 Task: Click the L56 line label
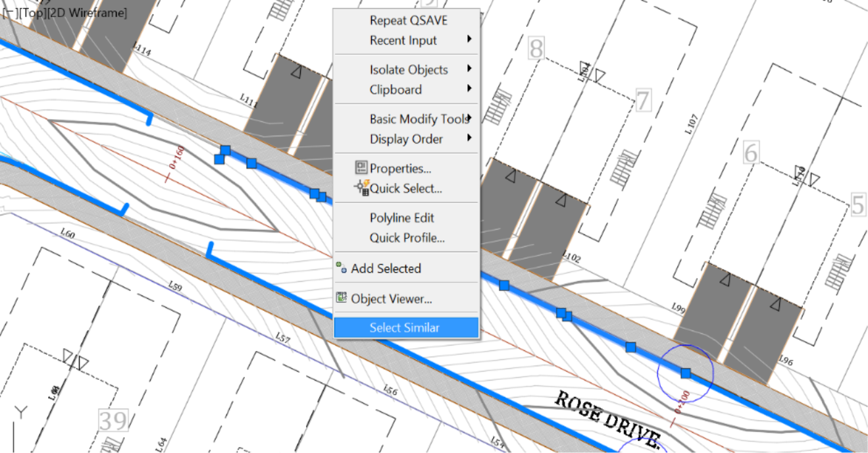pos(390,391)
